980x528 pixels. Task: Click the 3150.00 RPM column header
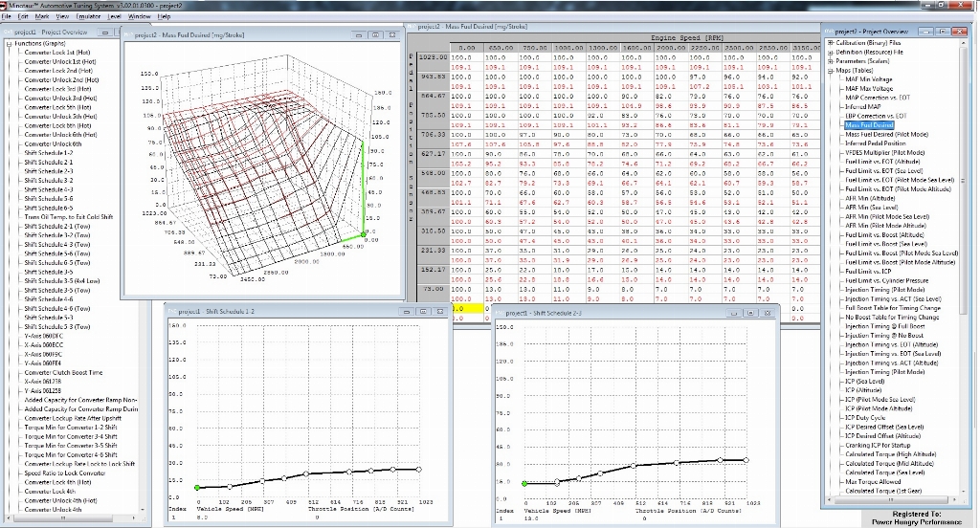[x=808, y=48]
